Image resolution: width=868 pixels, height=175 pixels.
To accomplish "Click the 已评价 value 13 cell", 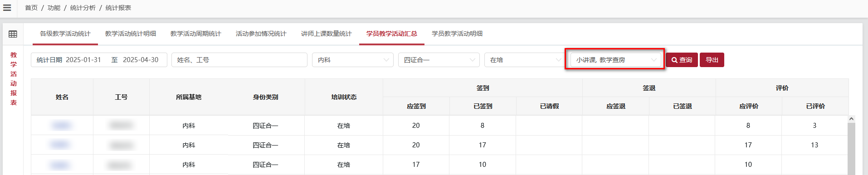I will coord(814,145).
